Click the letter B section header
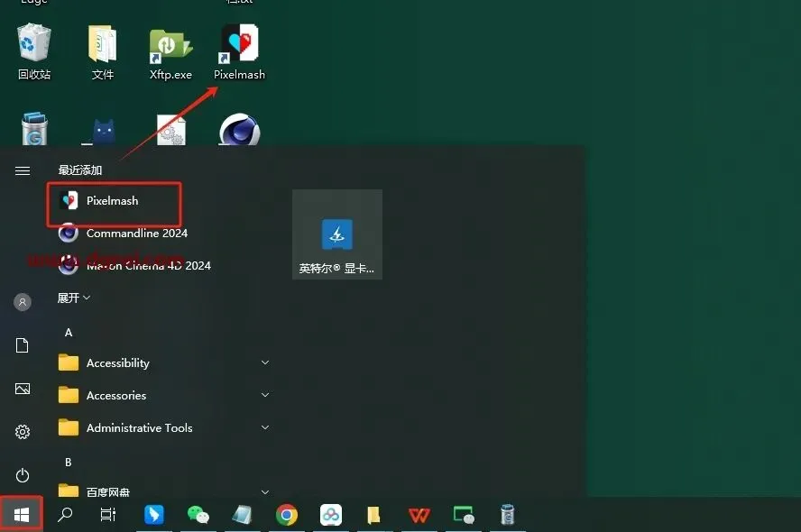The height and width of the screenshot is (532, 801). click(68, 462)
